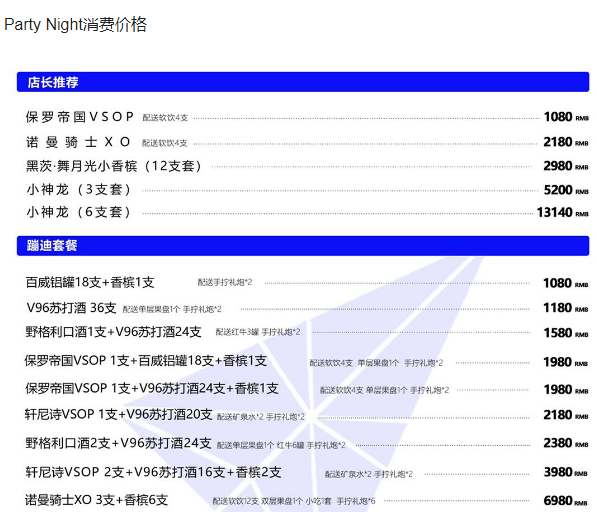Click the 1180 RMB price
Image resolution: width=597 pixels, height=512 pixels.
[x=566, y=308]
